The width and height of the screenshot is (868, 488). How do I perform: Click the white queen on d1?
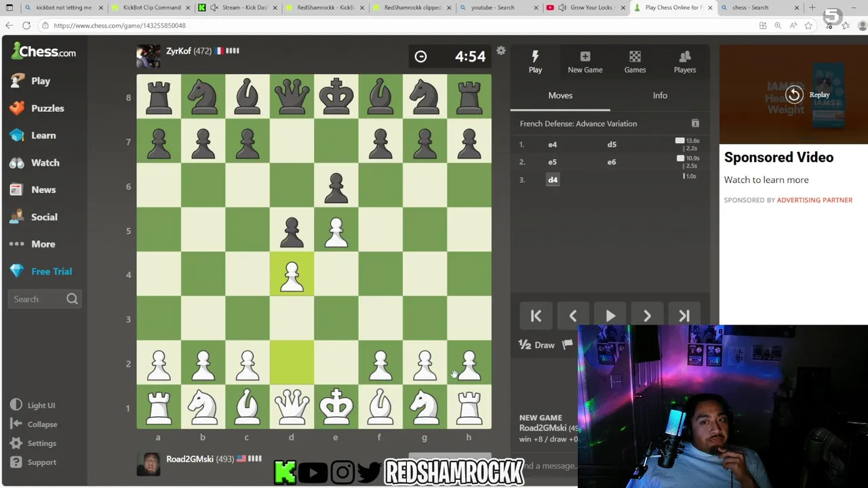point(292,407)
